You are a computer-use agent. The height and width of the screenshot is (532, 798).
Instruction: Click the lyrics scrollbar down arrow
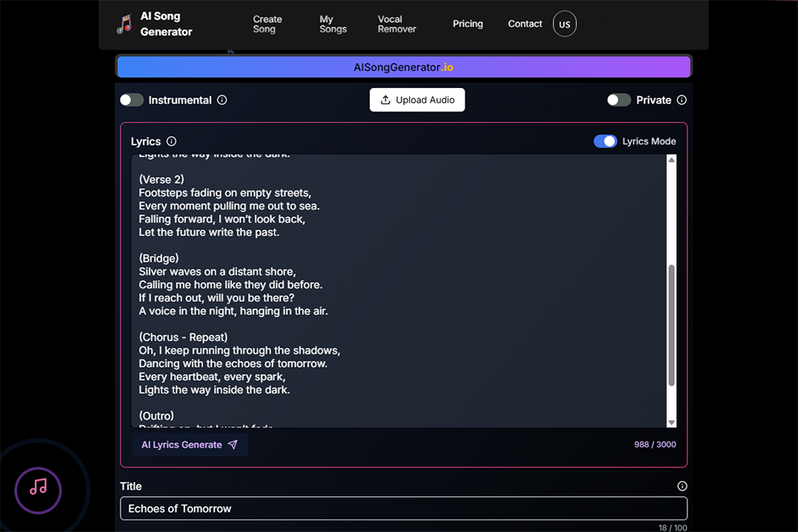coord(672,422)
